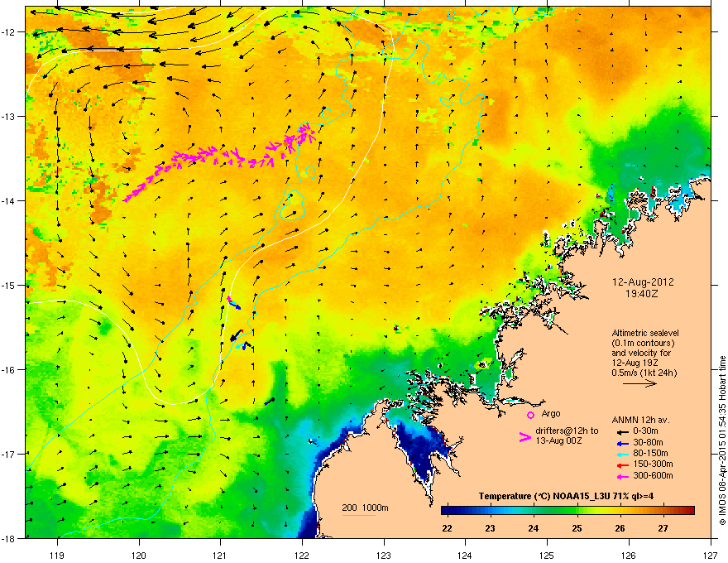This screenshot has height=563, width=728.
Task: Click the magenta drifter track on the map
Action: click(220, 161)
